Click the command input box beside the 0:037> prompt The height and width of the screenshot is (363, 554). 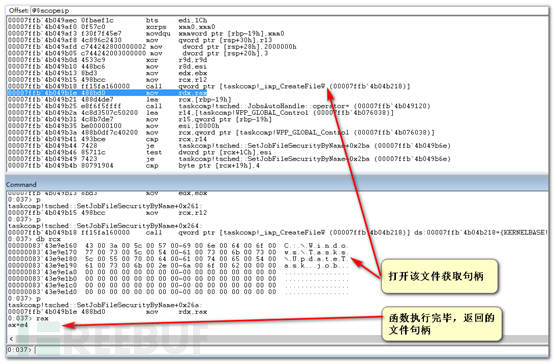coord(291,350)
